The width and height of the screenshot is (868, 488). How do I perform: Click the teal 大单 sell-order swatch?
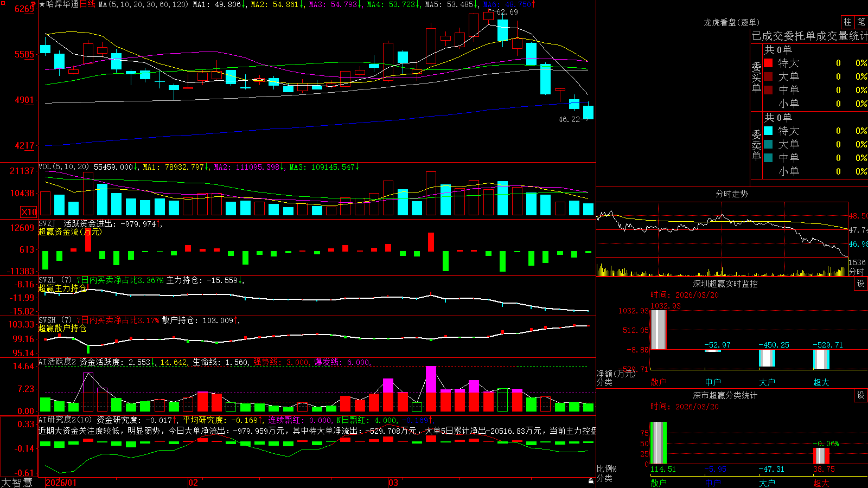(768, 144)
